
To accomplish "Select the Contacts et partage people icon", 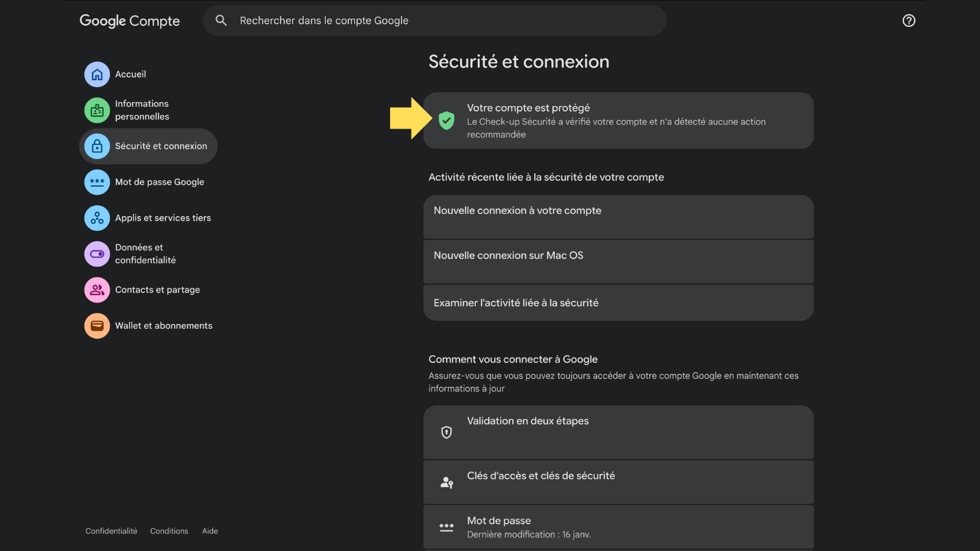I will [x=97, y=290].
